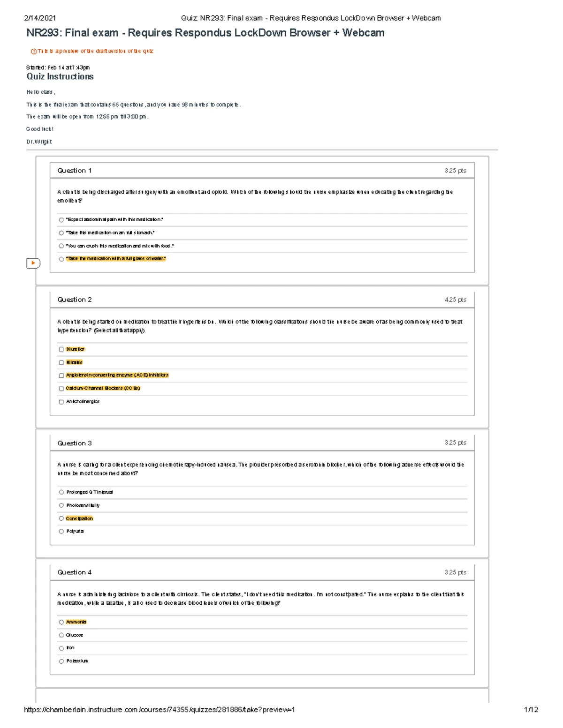Click the draft preview warning icon
Viewport: 563px width, 728px height.
coord(33,51)
